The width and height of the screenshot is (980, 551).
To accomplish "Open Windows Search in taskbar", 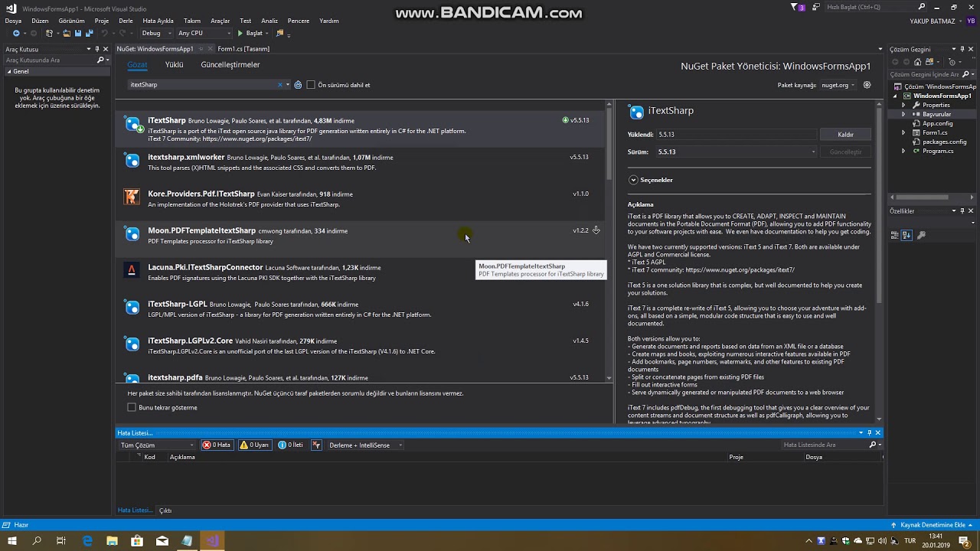I will [37, 541].
